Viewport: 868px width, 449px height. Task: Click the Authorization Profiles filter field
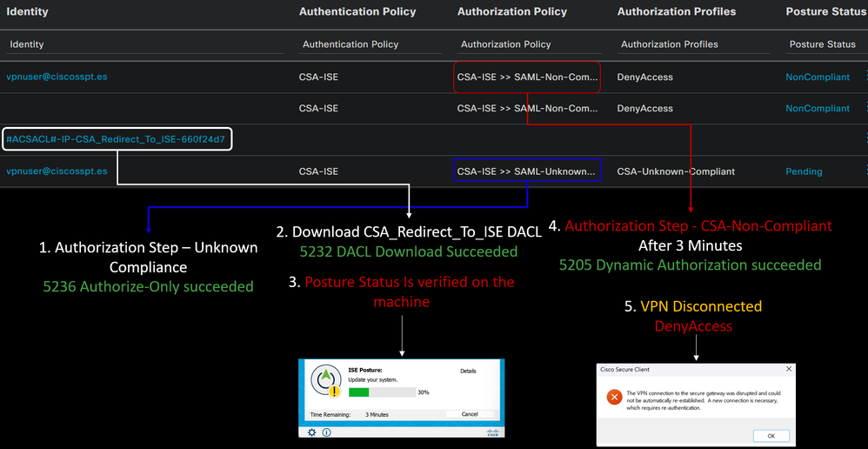tap(694, 45)
